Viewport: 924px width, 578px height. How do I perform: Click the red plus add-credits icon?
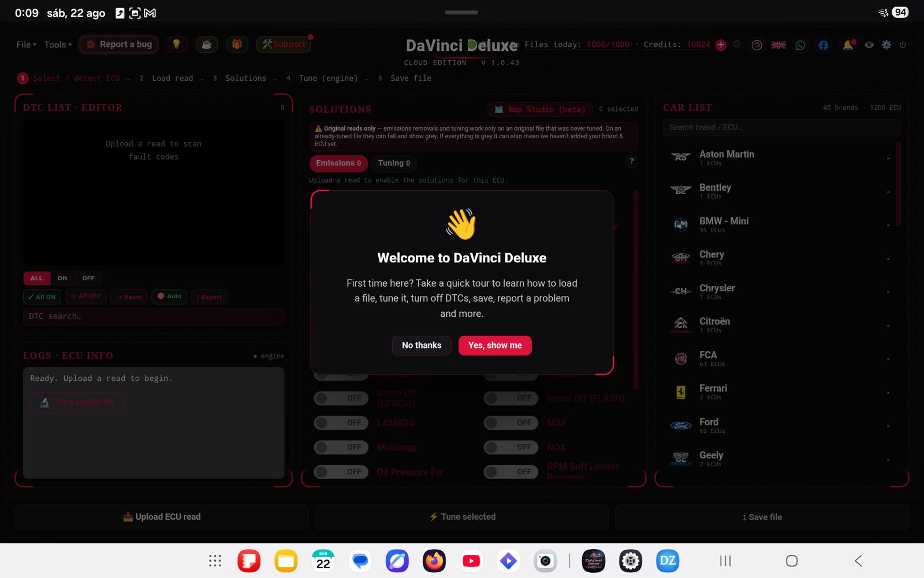(721, 45)
